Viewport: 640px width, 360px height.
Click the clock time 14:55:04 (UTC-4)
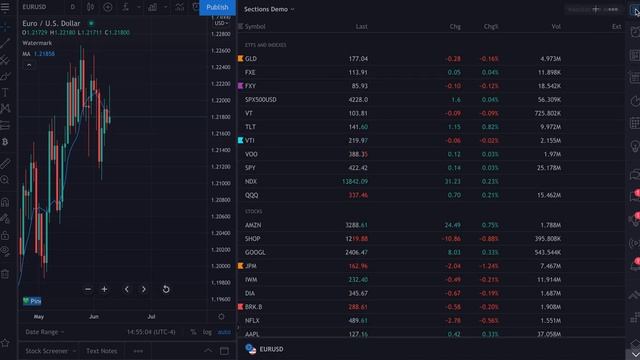[151, 332]
